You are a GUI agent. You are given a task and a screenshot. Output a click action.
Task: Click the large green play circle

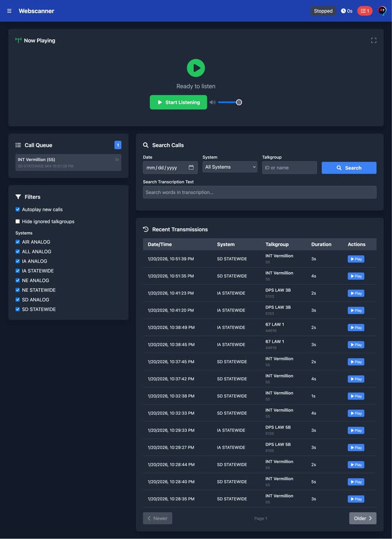click(196, 68)
